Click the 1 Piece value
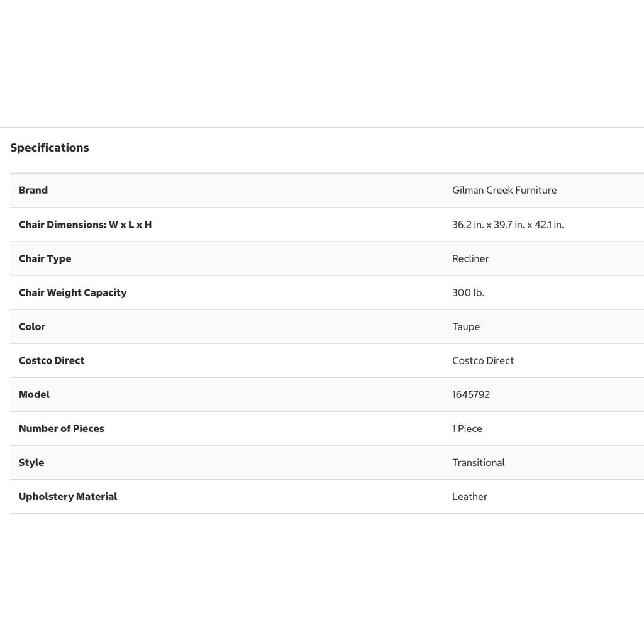This screenshot has width=644, height=644. [467, 429]
